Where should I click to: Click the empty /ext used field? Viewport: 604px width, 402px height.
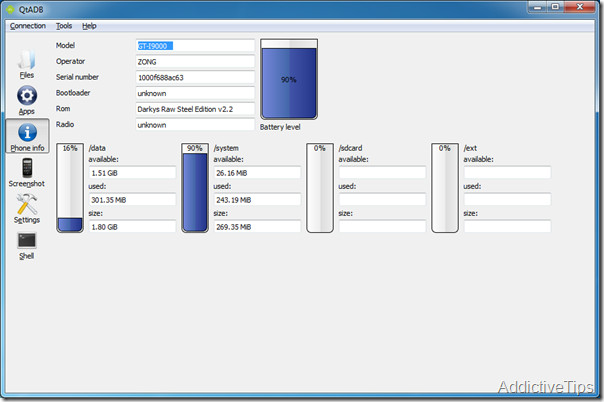tap(507, 200)
